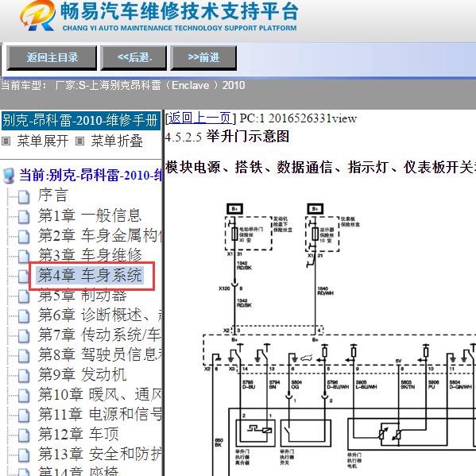Click the page icon next to 第6章 诊断概述

click(x=24, y=316)
